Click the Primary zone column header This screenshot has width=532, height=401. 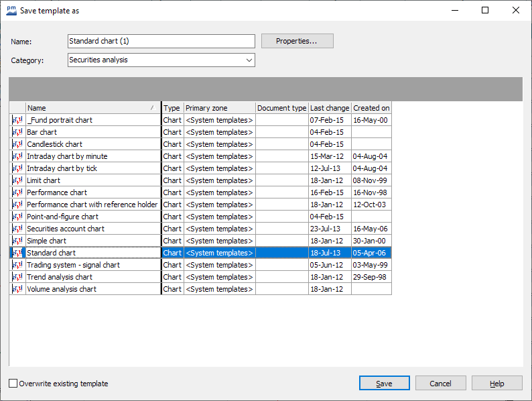(x=219, y=108)
